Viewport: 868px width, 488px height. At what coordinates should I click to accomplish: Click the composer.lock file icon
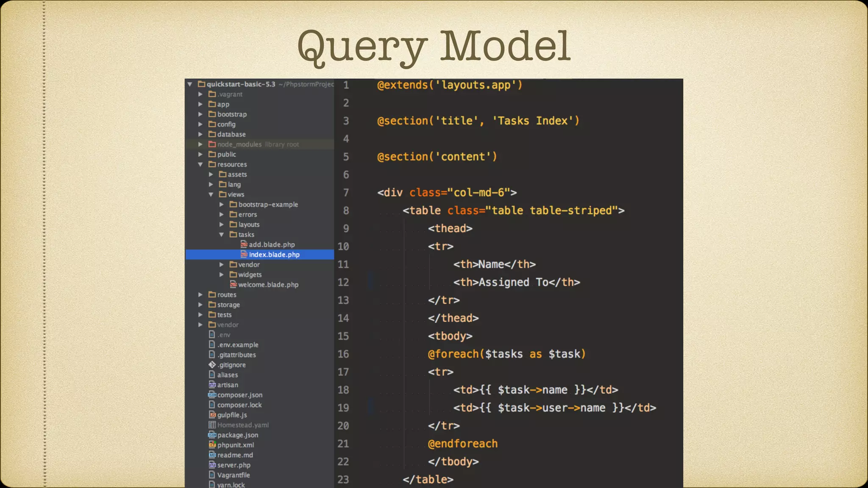point(212,405)
